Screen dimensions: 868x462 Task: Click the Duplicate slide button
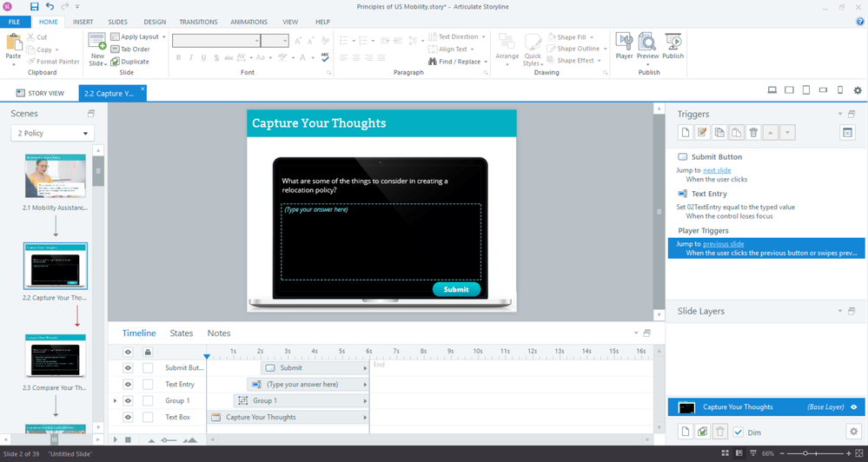pyautogui.click(x=130, y=62)
